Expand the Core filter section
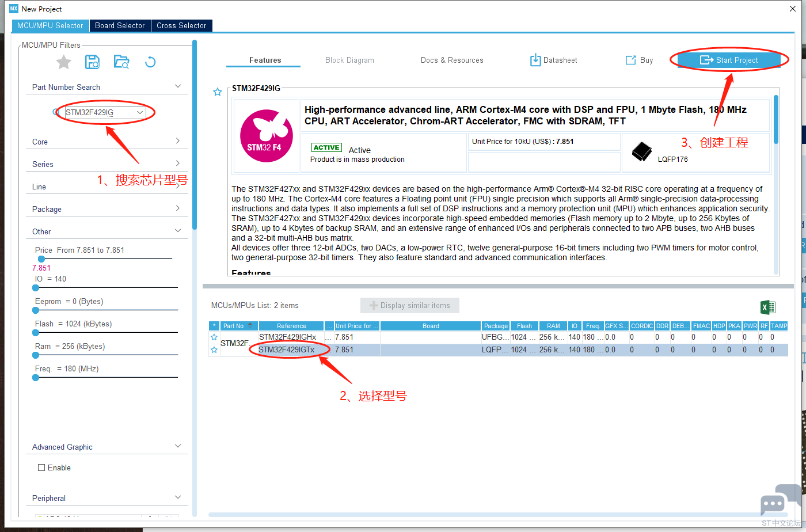Screen dimensions: 806x532 click(178, 141)
